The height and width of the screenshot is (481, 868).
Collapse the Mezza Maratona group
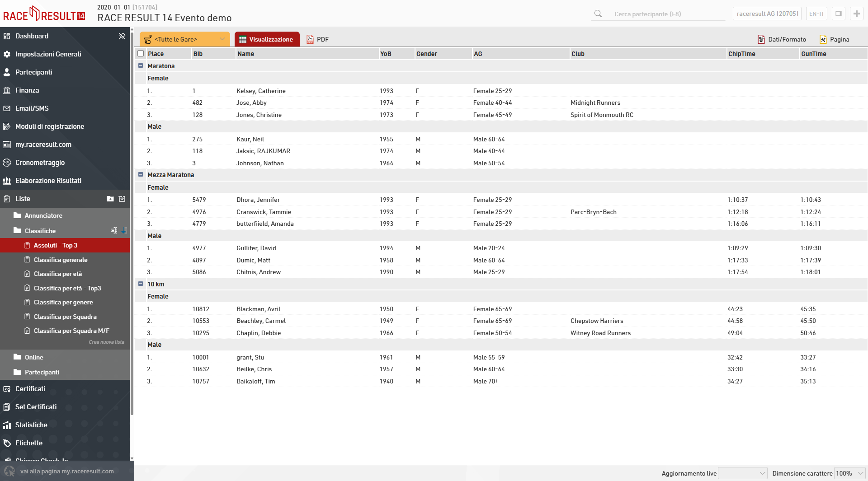click(x=141, y=175)
